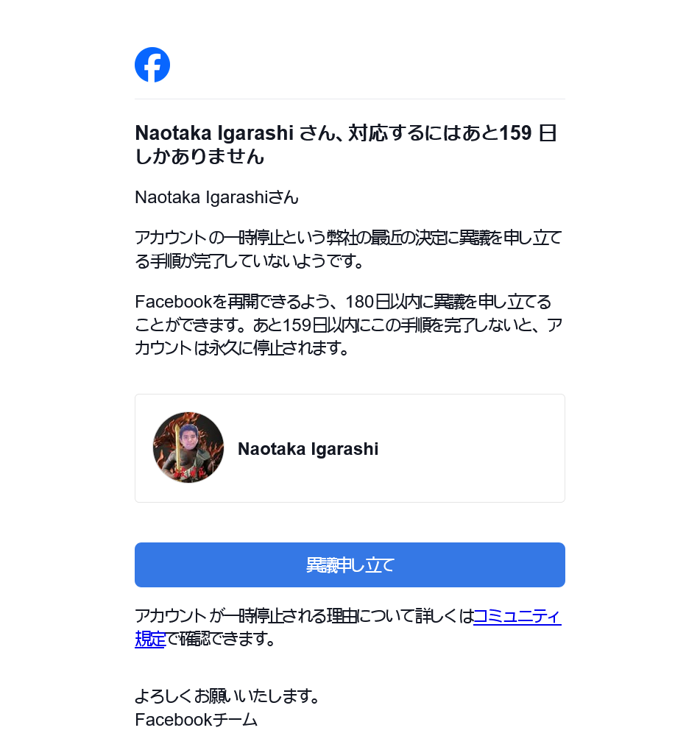Select the account name inside the profile card
The width and height of the screenshot is (700, 736).
pyautogui.click(x=308, y=449)
